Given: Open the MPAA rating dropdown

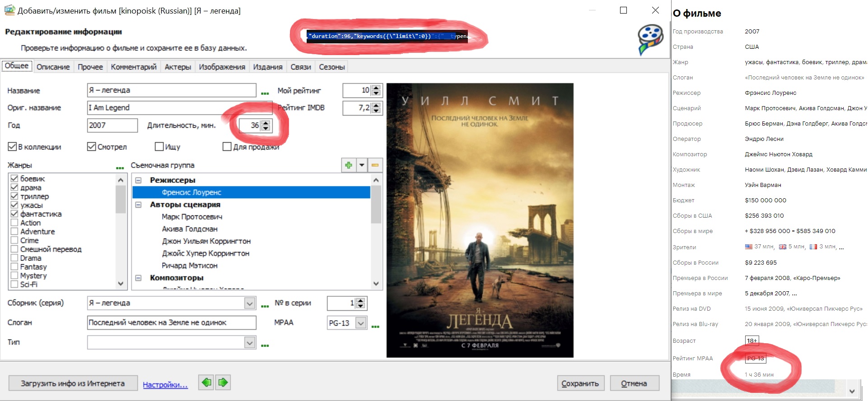Looking at the screenshot, I should pos(360,323).
